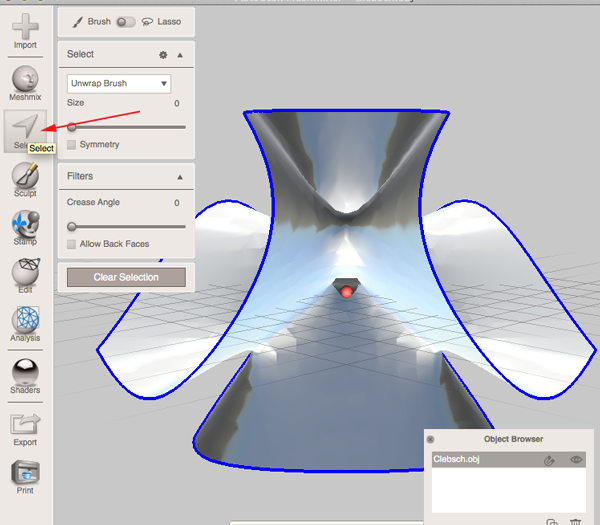Open the Meshmix tool
The image size is (600, 525).
[x=25, y=83]
